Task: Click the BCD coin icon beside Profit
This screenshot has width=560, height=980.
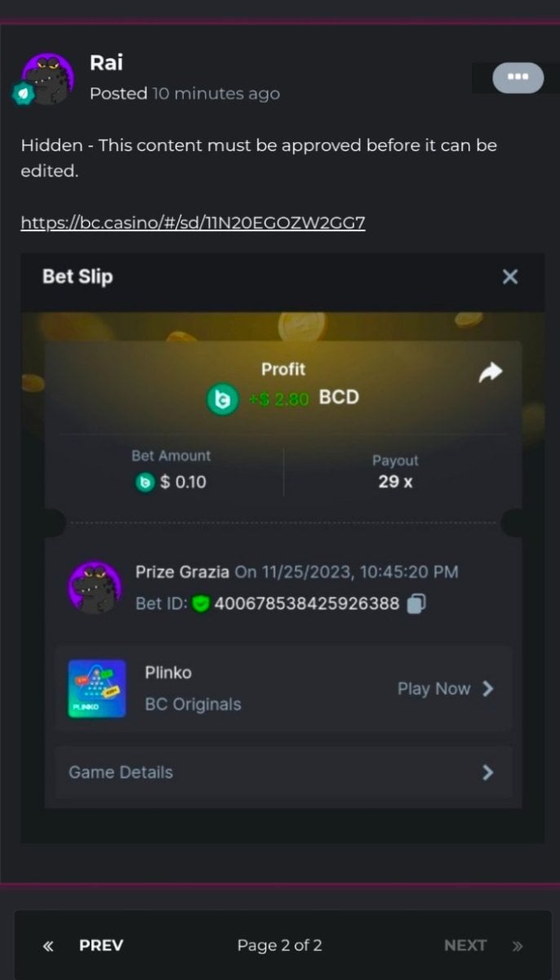Action: pyautogui.click(x=222, y=399)
